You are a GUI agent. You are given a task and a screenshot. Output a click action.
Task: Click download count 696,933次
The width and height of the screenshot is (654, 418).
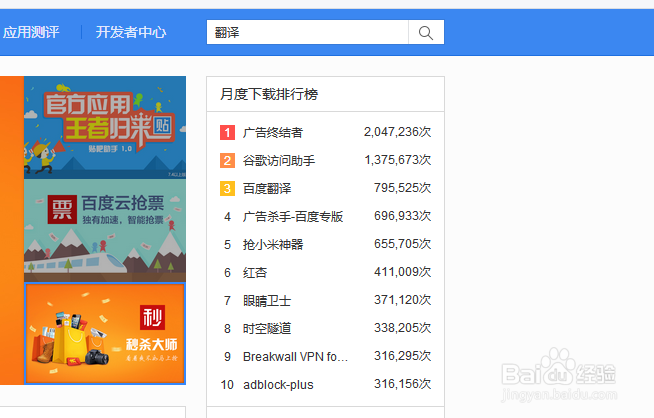tap(402, 216)
